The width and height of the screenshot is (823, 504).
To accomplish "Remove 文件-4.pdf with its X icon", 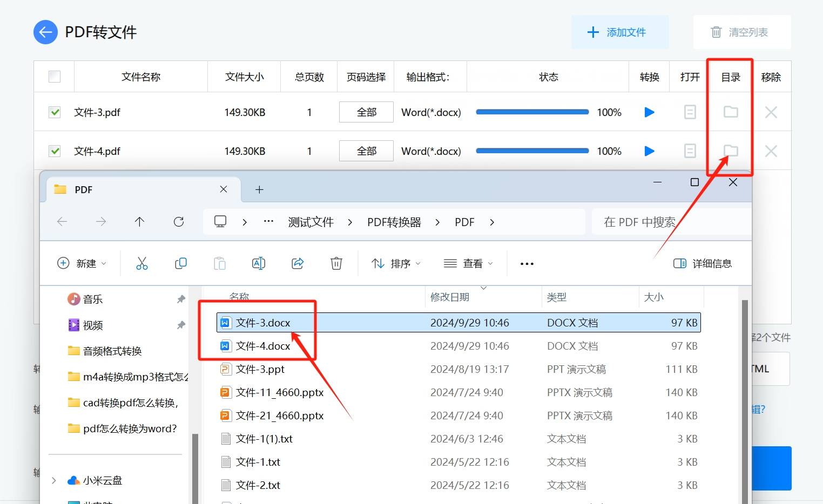I will pyautogui.click(x=771, y=151).
